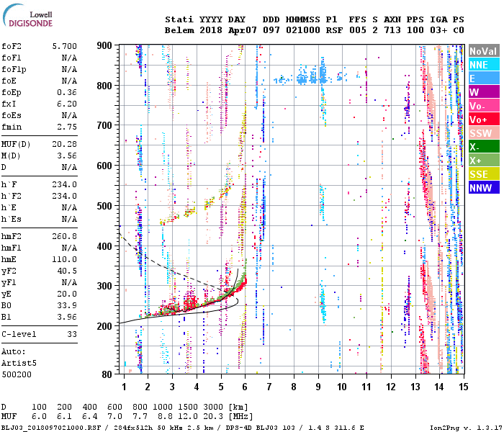The width and height of the screenshot is (504, 432).
Task: Click the D distance 3000 in table
Action: point(213,408)
